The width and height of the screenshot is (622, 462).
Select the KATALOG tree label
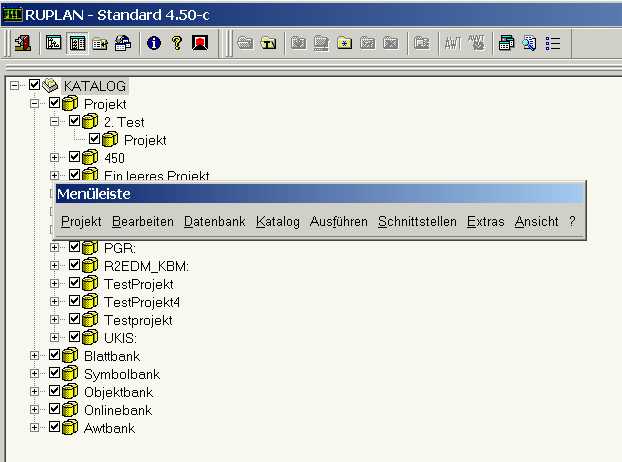coord(95,86)
